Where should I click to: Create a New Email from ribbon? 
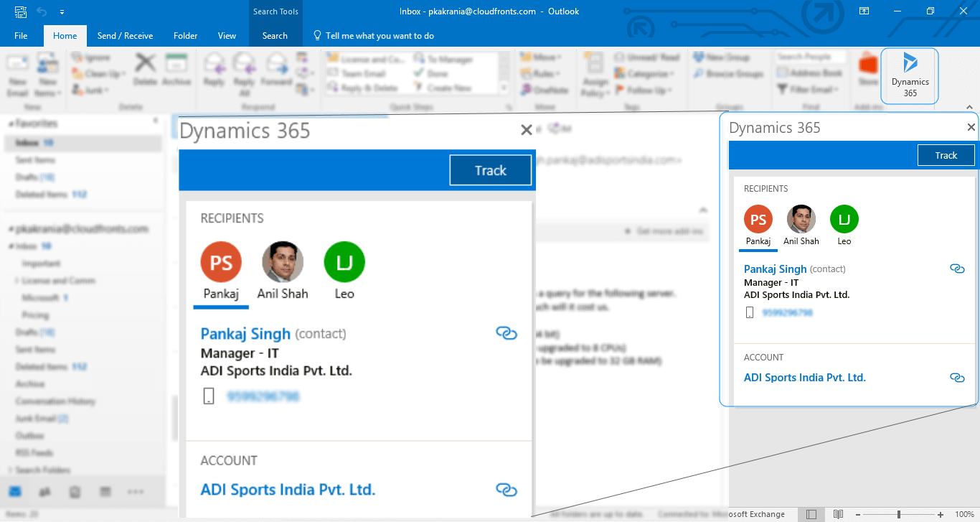coord(17,75)
